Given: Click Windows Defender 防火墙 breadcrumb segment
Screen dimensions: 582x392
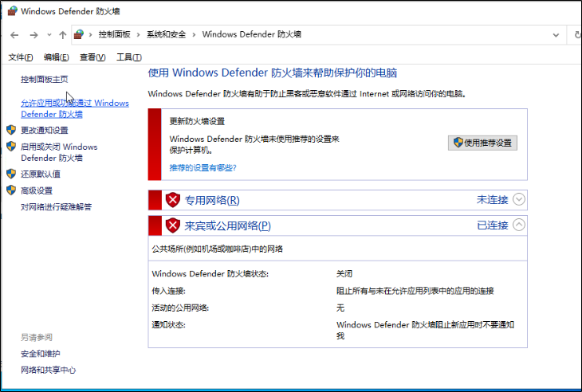Looking at the screenshot, I should [x=251, y=34].
